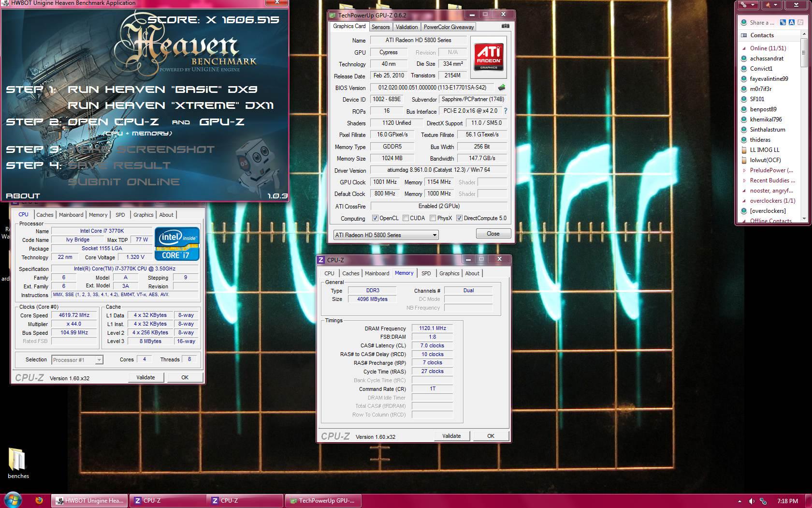812x508 pixels.
Task: Click status icon next to [overclockers]
Action: 744,211
